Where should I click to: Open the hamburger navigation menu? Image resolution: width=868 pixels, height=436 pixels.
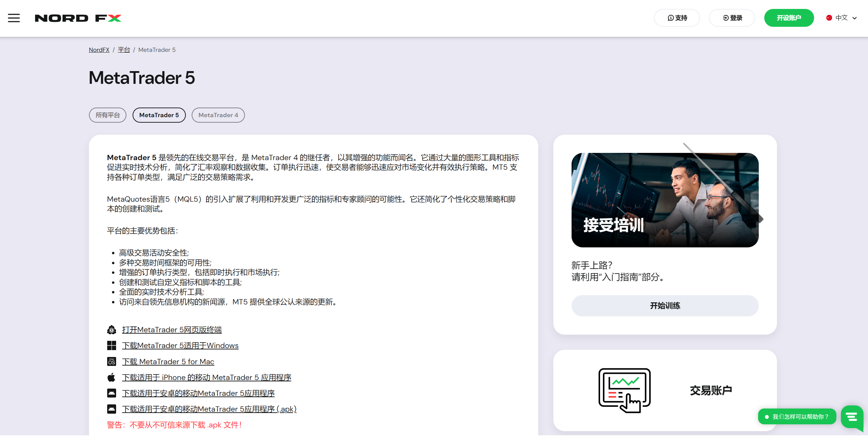pyautogui.click(x=14, y=18)
